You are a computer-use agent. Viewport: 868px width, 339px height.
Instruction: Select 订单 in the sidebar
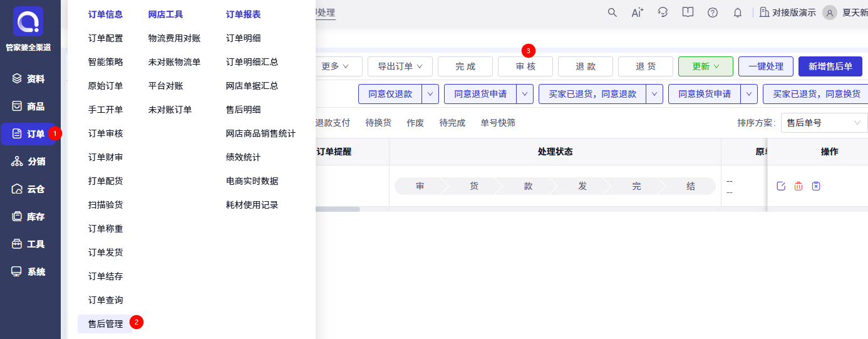pyautogui.click(x=29, y=134)
